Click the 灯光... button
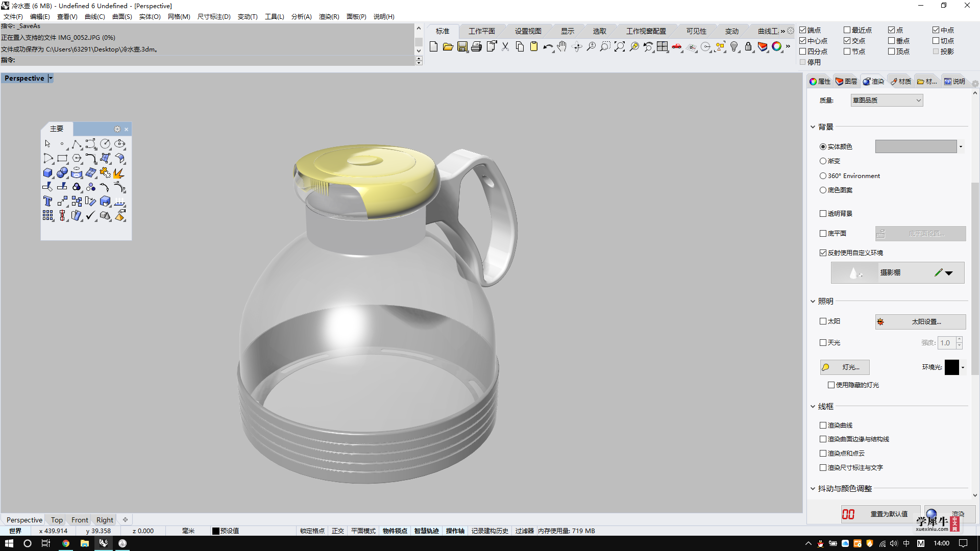 [x=845, y=367]
